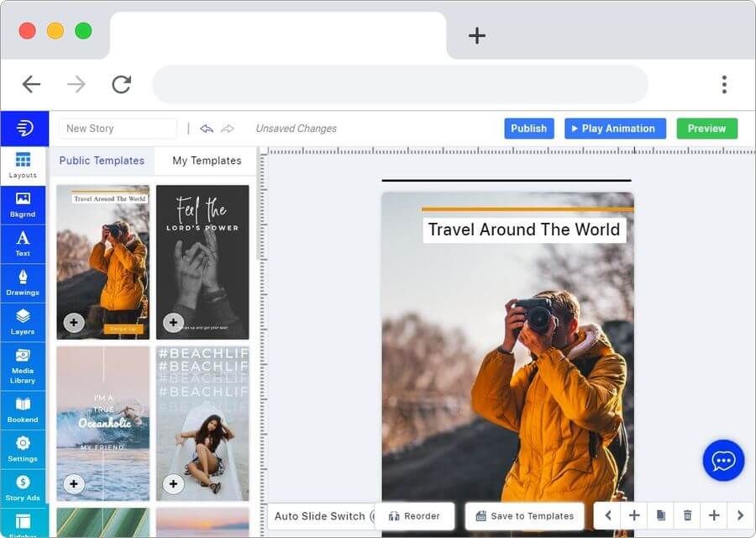Select the Travel Around The World template thumbnail
756x538 pixels.
(x=102, y=262)
